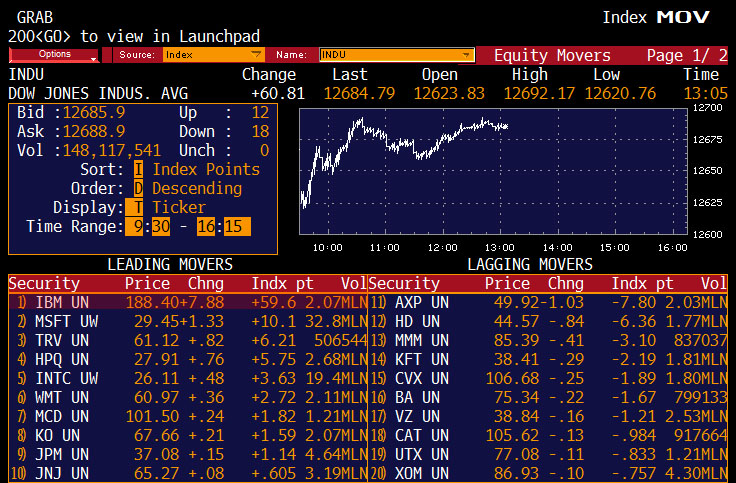The height and width of the screenshot is (483, 736).
Task: Click the Last value 12684.79
Action: [x=360, y=93]
